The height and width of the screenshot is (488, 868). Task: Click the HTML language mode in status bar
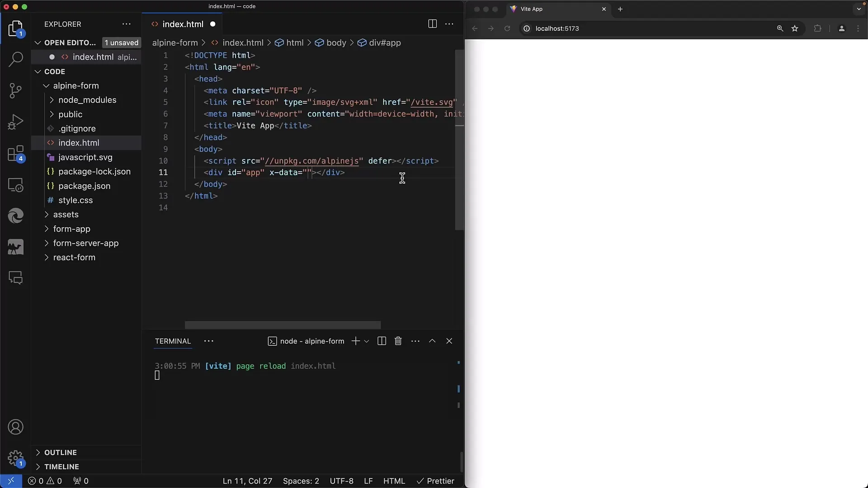tap(394, 481)
